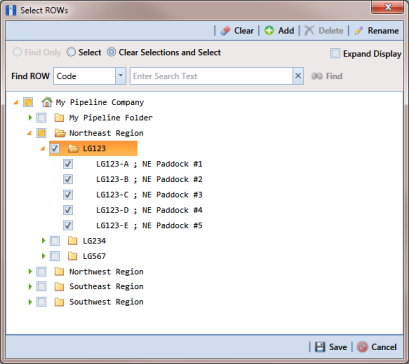Image resolution: width=409 pixels, height=364 pixels.
Task: Toggle the My Pipeline Company checkbox
Action: coord(28,102)
